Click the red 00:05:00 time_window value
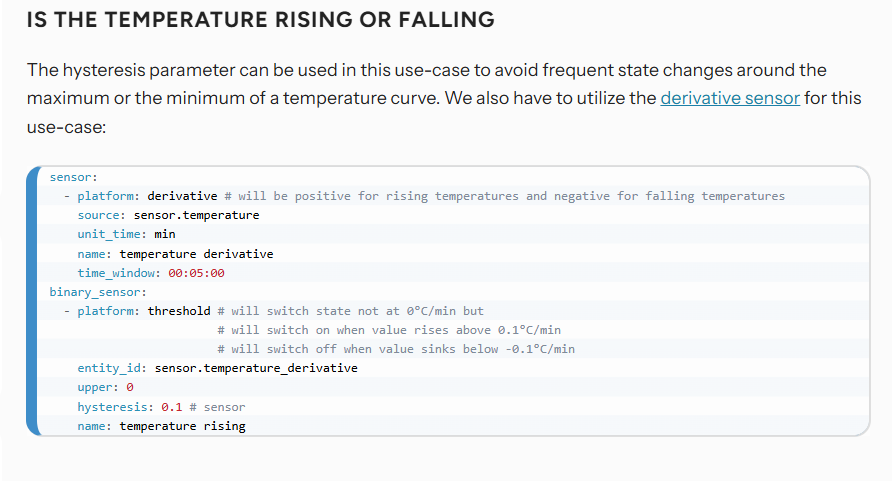This screenshot has width=892, height=481. point(196,273)
